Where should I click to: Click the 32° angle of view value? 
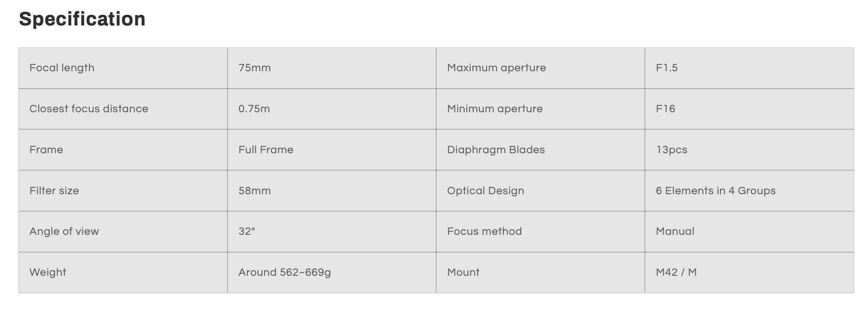tap(247, 231)
